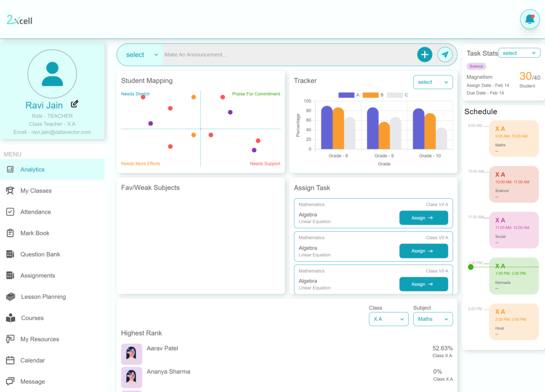
Task: Change the Subject dropdown from Maths
Action: pos(432,319)
